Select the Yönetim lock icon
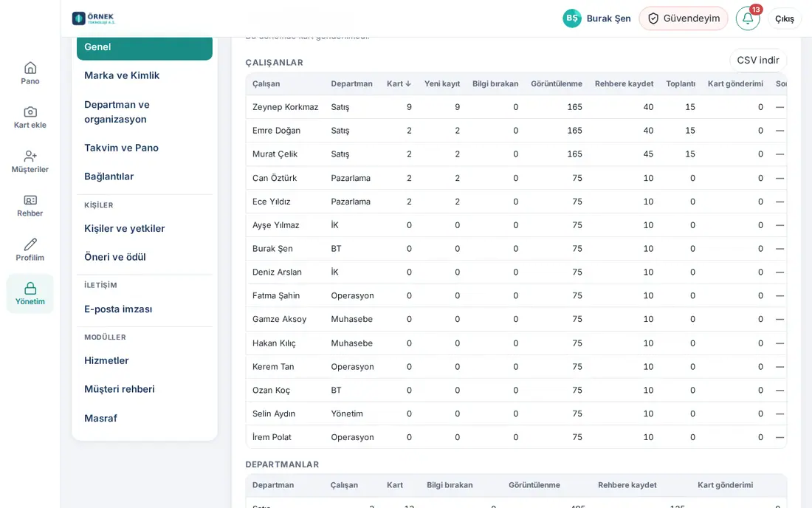The height and width of the screenshot is (508, 812). pos(30,289)
